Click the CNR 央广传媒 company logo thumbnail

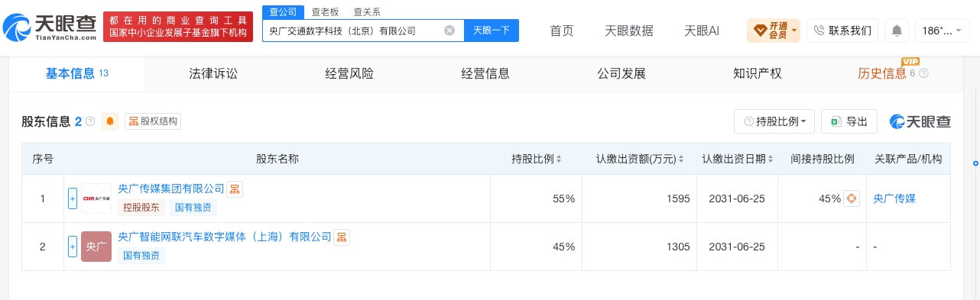pos(96,198)
